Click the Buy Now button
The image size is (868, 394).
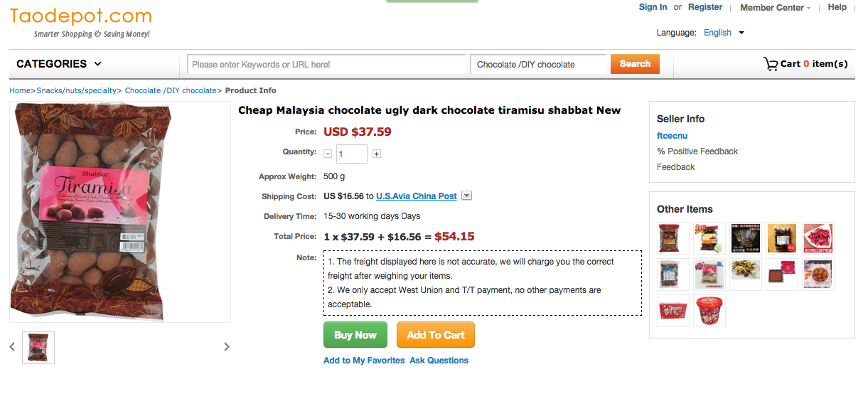coord(355,335)
